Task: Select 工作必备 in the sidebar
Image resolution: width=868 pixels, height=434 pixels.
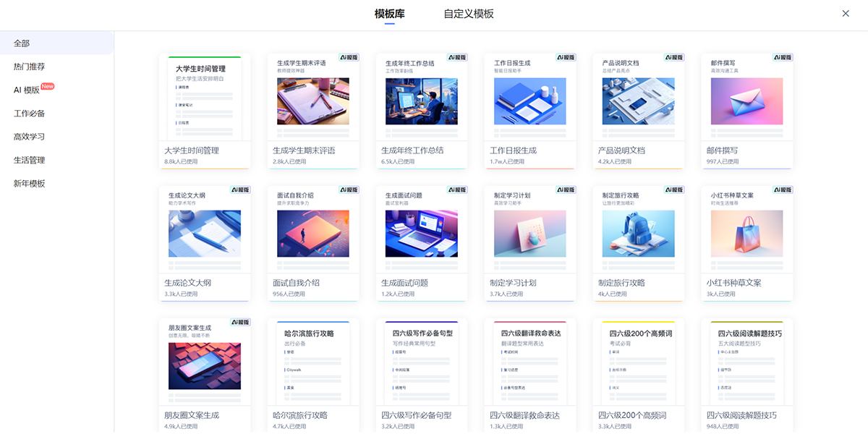Action: point(30,114)
